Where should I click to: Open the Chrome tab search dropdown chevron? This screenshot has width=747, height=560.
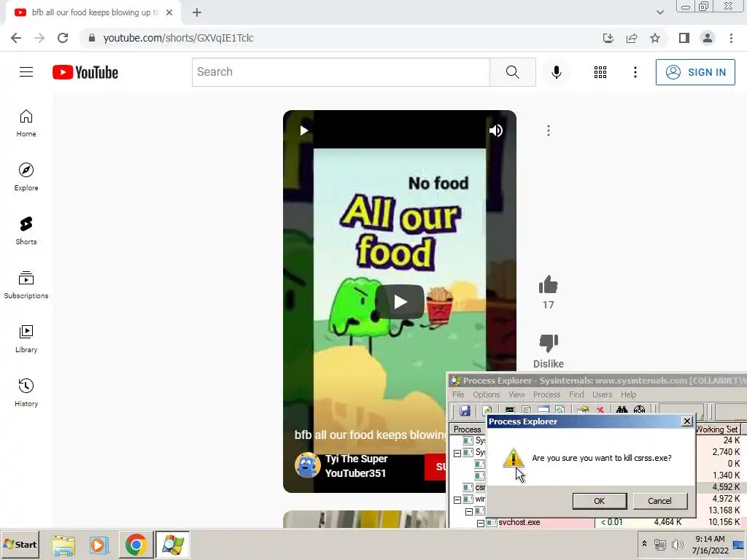coord(659,12)
